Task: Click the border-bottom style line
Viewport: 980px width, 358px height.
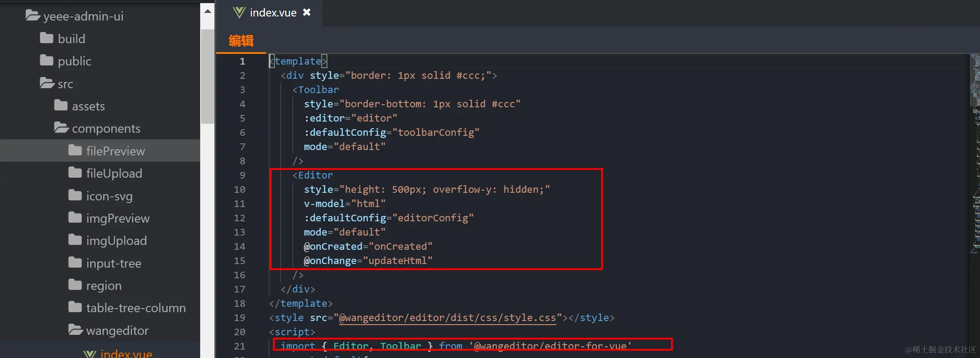Action: click(412, 104)
